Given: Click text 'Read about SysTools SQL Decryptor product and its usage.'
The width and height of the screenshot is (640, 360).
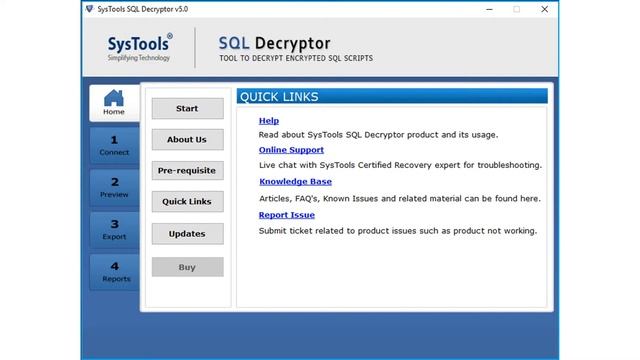Looking at the screenshot, I should [378, 135].
